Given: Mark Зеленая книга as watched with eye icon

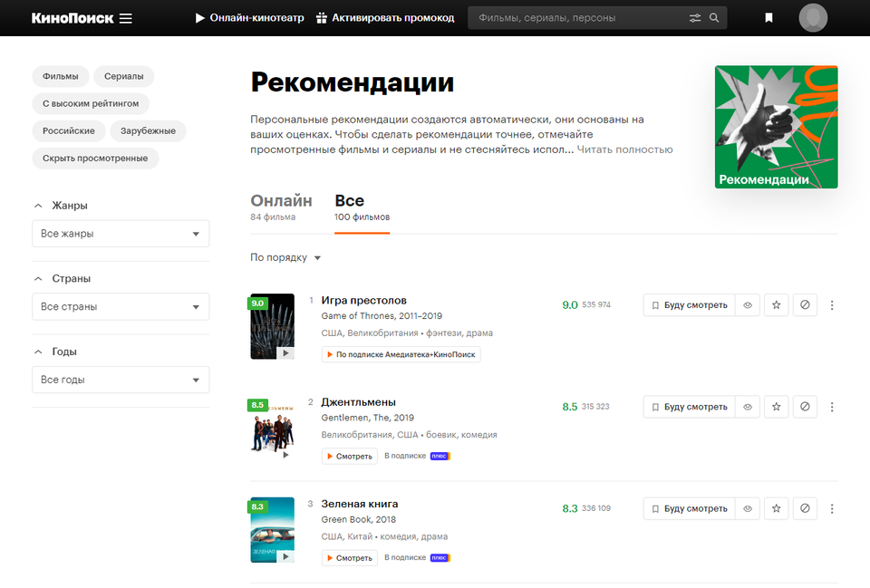Looking at the screenshot, I should [748, 508].
